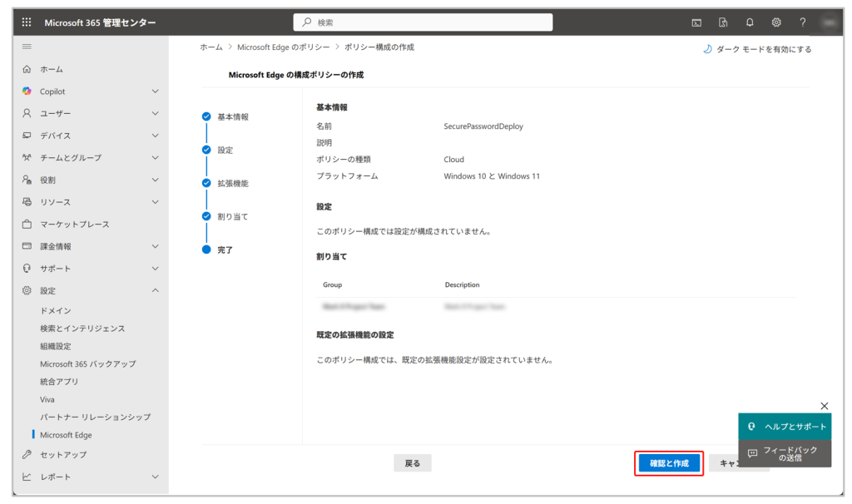852x504 pixels.
Task: Click the home icon in sidebar
Action: coord(27,69)
